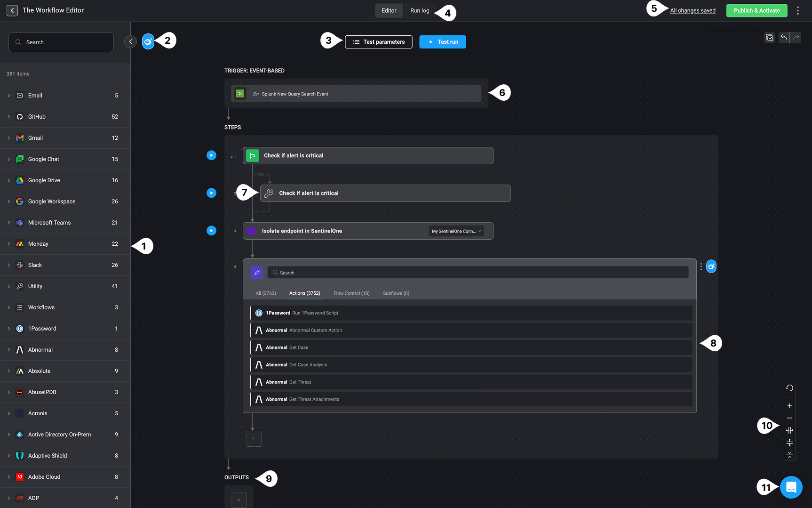This screenshot has width=812, height=508.
Task: Expand the Google Chat category
Action: [x=8, y=159]
